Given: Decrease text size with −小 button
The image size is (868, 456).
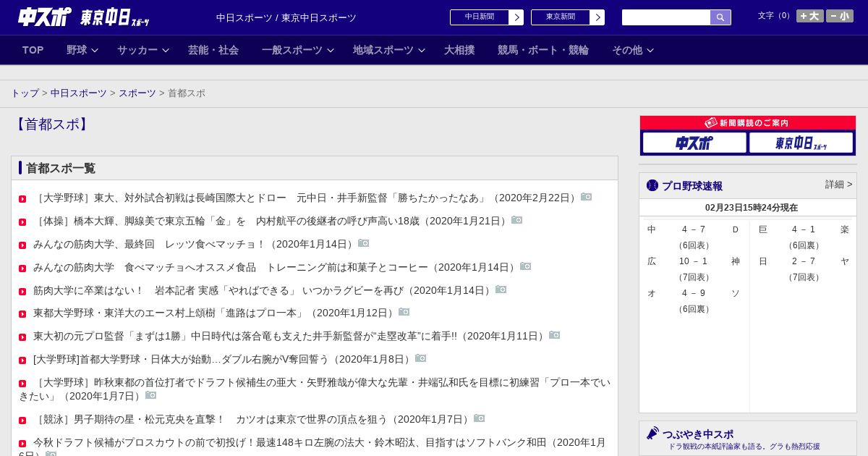Looking at the screenshot, I should coord(840,16).
